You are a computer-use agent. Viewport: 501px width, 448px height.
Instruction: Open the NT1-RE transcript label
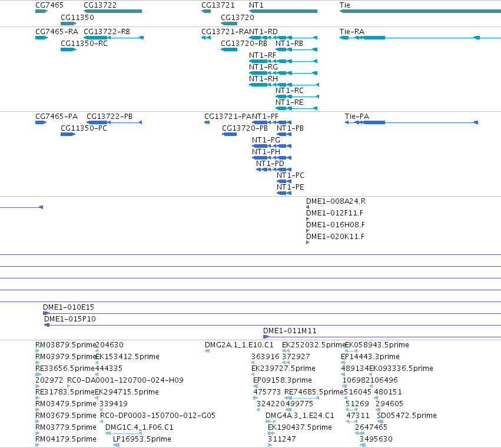290,102
